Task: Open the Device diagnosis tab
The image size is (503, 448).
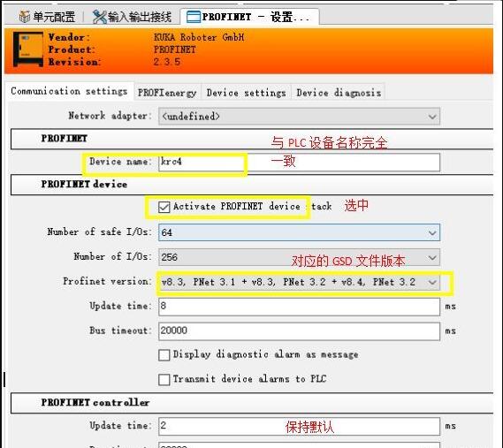Action: (339, 93)
